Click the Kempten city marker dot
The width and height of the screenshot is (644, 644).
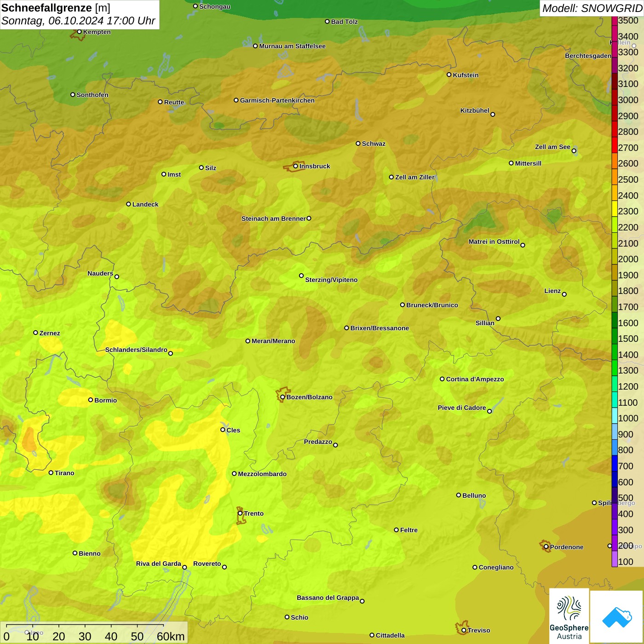pos(79,32)
